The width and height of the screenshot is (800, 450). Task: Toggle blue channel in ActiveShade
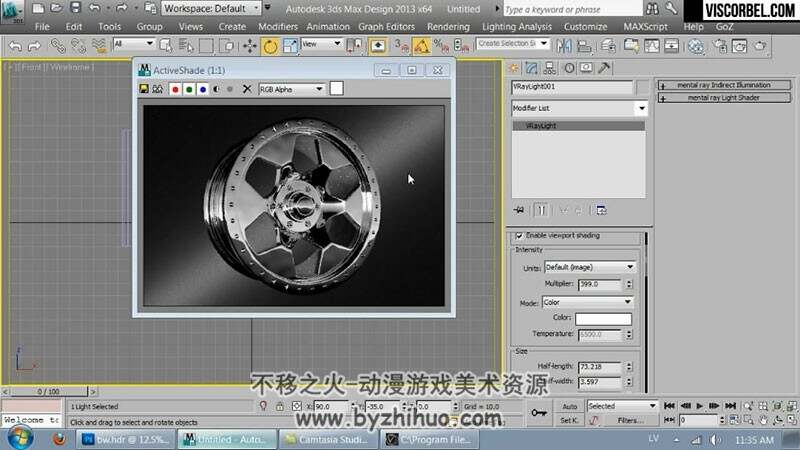point(203,89)
